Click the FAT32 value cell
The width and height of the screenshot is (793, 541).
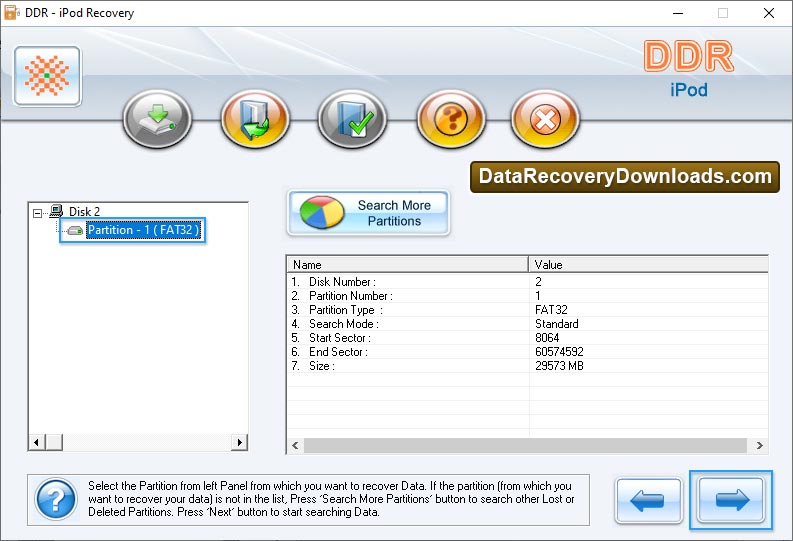coord(551,310)
